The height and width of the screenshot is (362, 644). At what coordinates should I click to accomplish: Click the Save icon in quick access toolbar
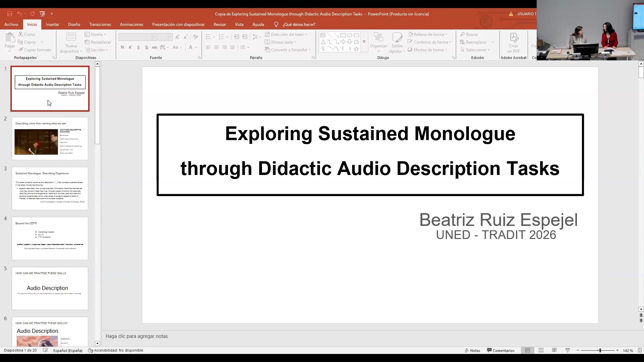[x=10, y=14]
